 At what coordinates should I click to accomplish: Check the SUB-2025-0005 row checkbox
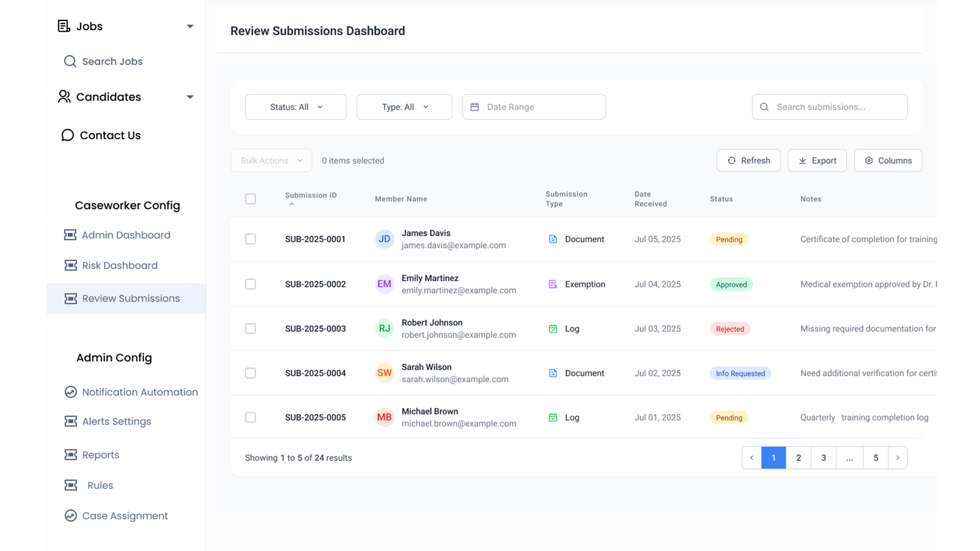click(250, 417)
